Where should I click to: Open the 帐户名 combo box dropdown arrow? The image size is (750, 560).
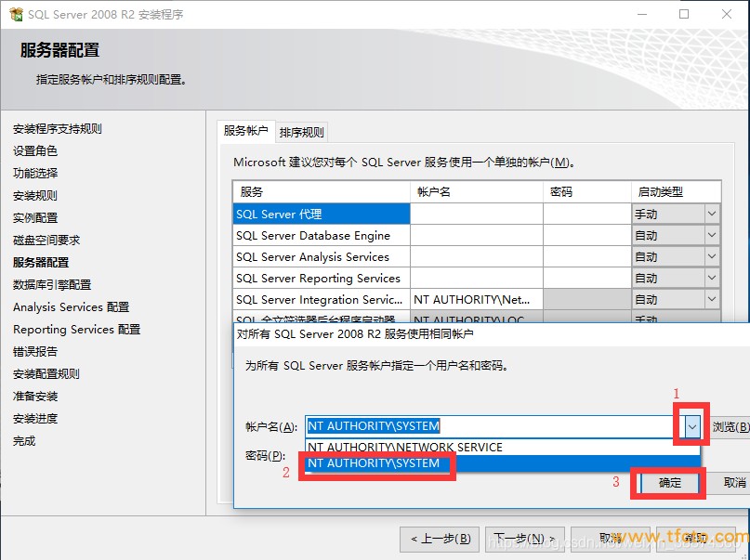pyautogui.click(x=692, y=426)
